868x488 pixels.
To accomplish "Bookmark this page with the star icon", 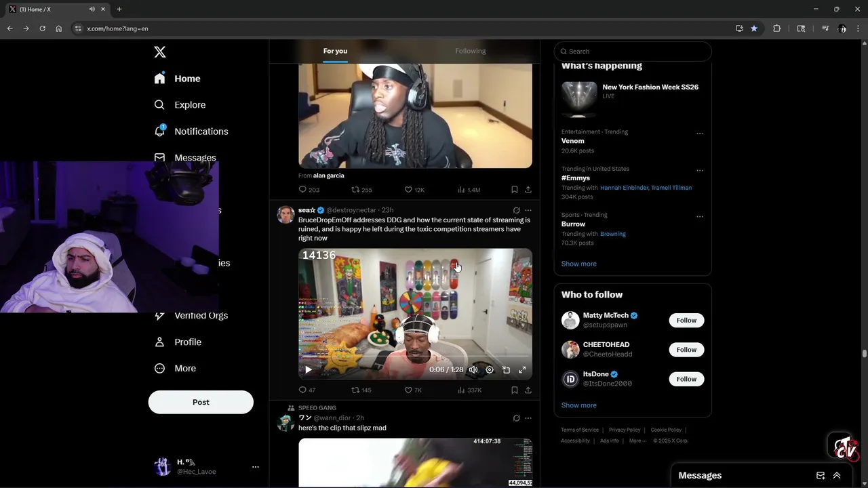I will point(754,28).
